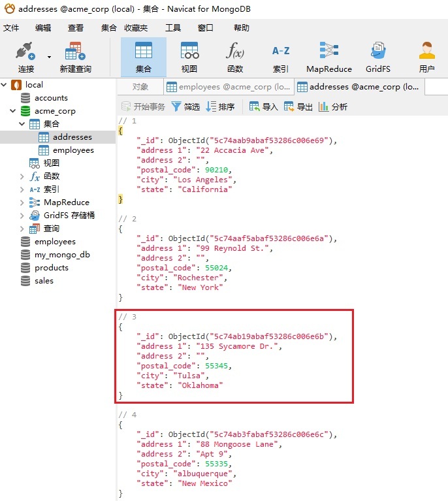The image size is (448, 501).
Task: Expand the 函数 tree node
Action: [x=22, y=176]
